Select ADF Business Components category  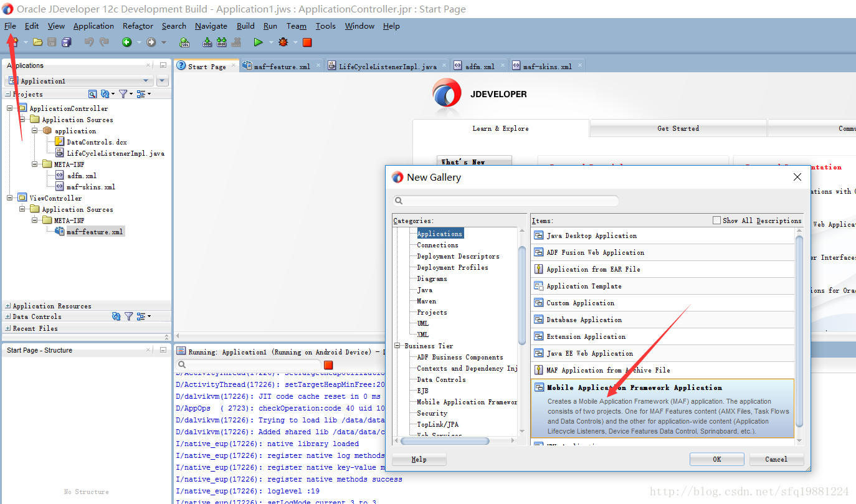460,357
